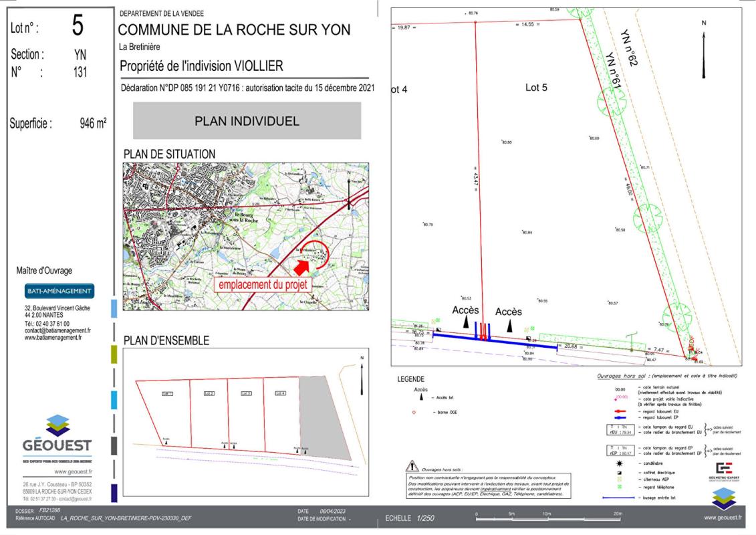Click the Lot 1 label in Plan d'Ensemble
This screenshot has width=756, height=535.
click(168, 394)
